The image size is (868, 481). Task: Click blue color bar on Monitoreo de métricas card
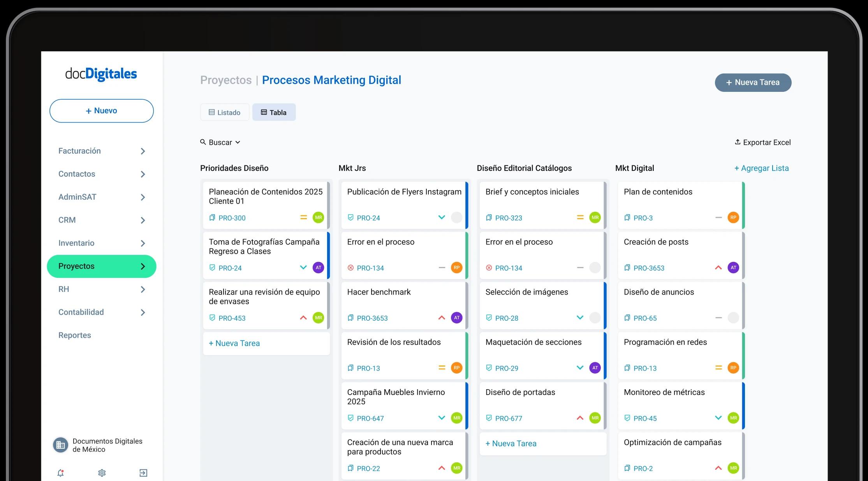click(743, 406)
